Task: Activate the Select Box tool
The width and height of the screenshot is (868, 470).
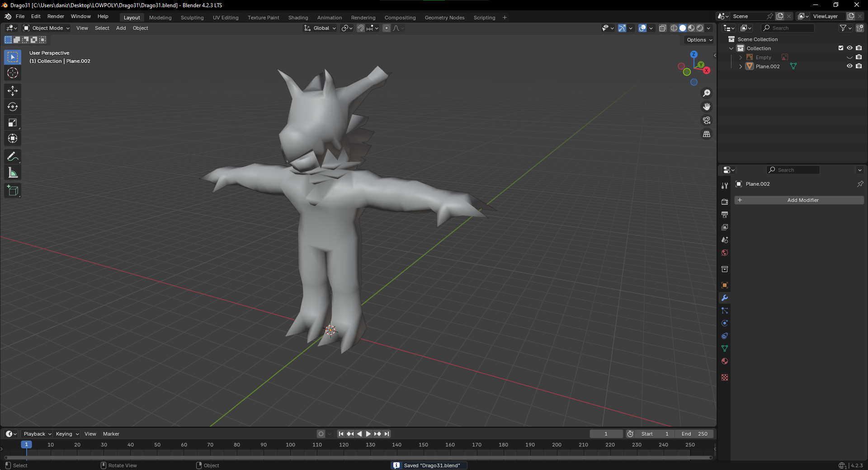Action: coord(13,57)
